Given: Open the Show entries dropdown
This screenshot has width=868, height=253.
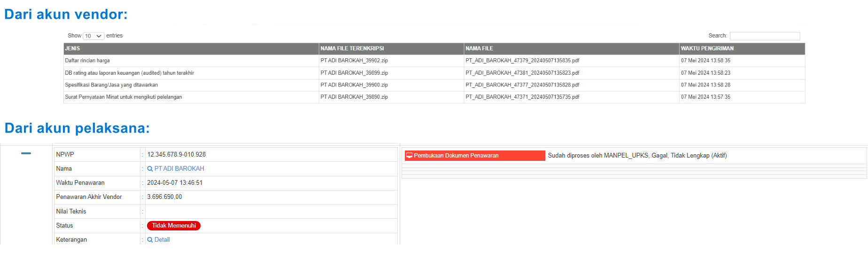Looking at the screenshot, I should (x=93, y=36).
